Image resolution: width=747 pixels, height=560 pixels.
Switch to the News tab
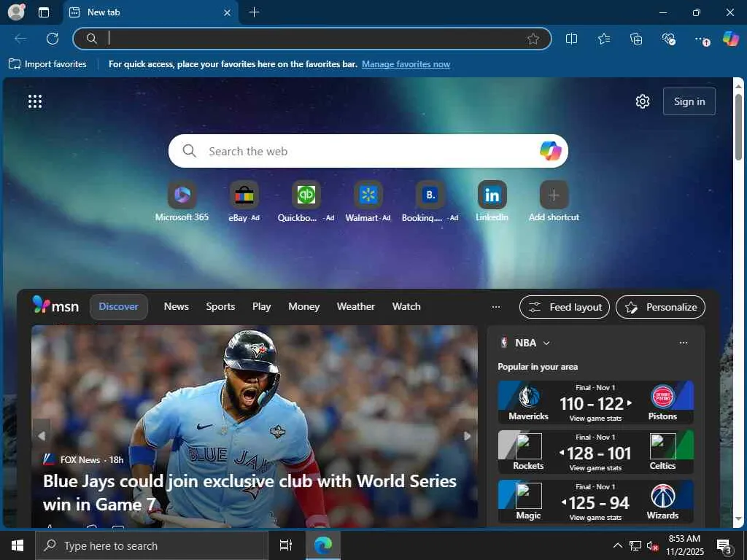[x=177, y=307]
